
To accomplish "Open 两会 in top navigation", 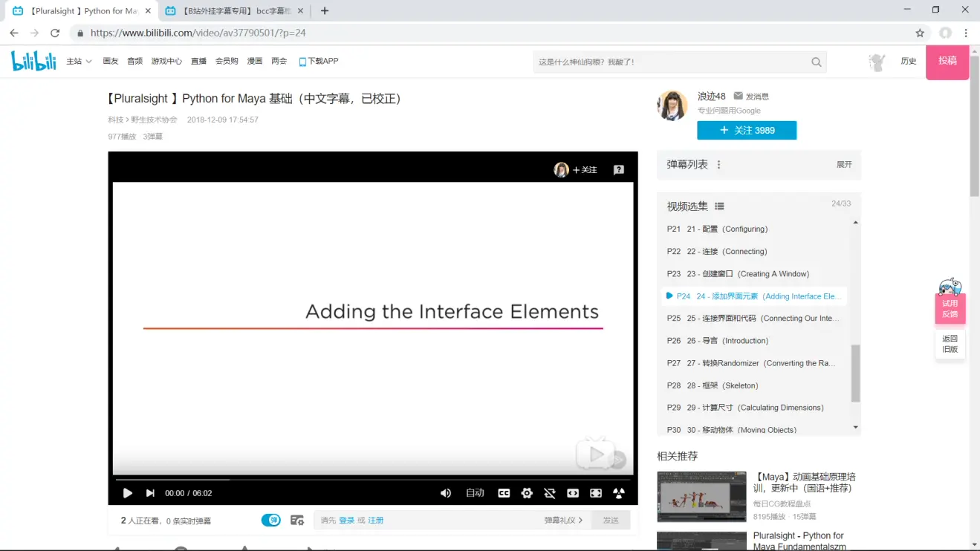I will [x=279, y=61].
